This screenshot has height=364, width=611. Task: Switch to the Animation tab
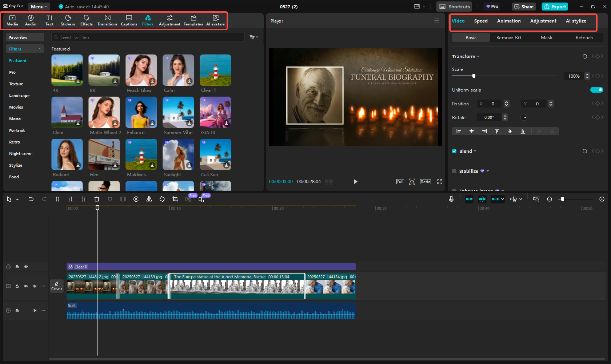(508, 21)
